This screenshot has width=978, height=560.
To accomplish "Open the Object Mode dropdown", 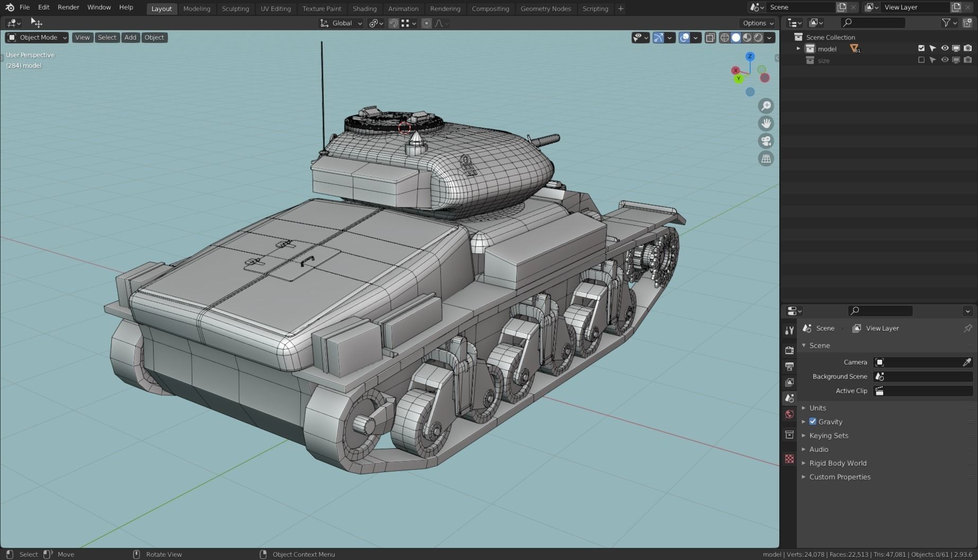I will point(37,38).
